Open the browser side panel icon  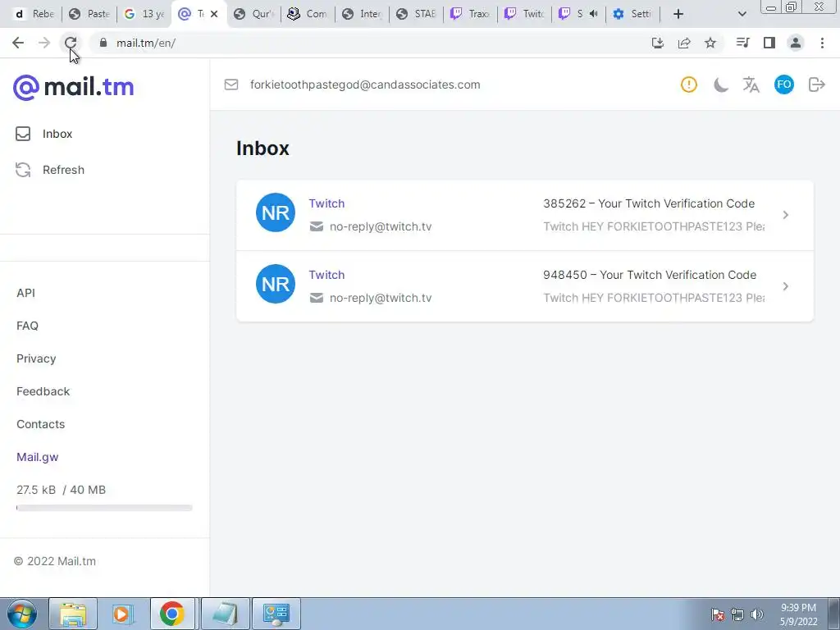(769, 43)
